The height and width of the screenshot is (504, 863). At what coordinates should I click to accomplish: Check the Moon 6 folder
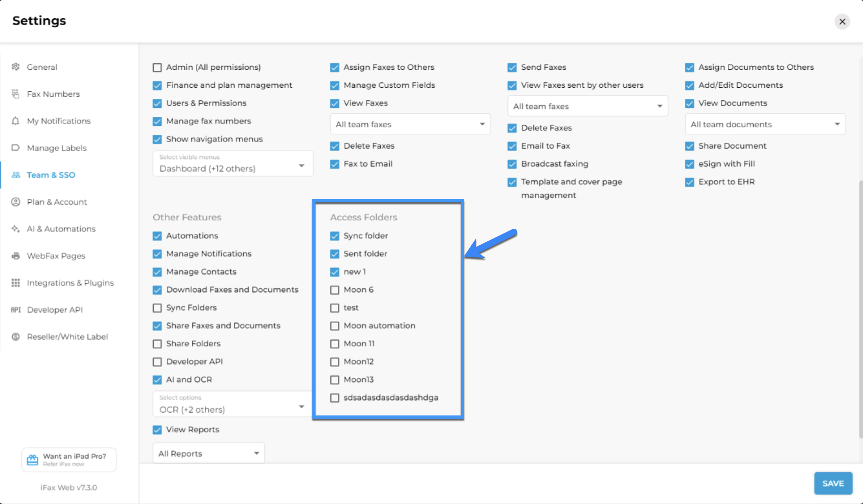coord(335,290)
